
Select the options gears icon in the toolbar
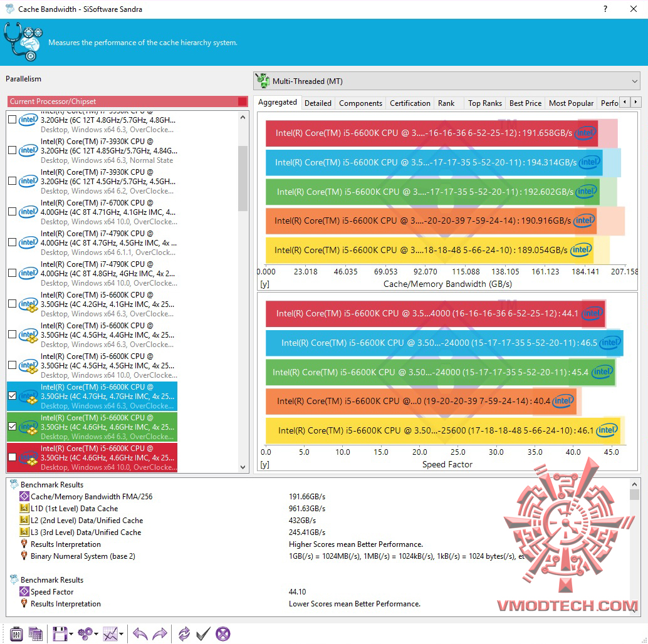pyautogui.click(x=85, y=634)
